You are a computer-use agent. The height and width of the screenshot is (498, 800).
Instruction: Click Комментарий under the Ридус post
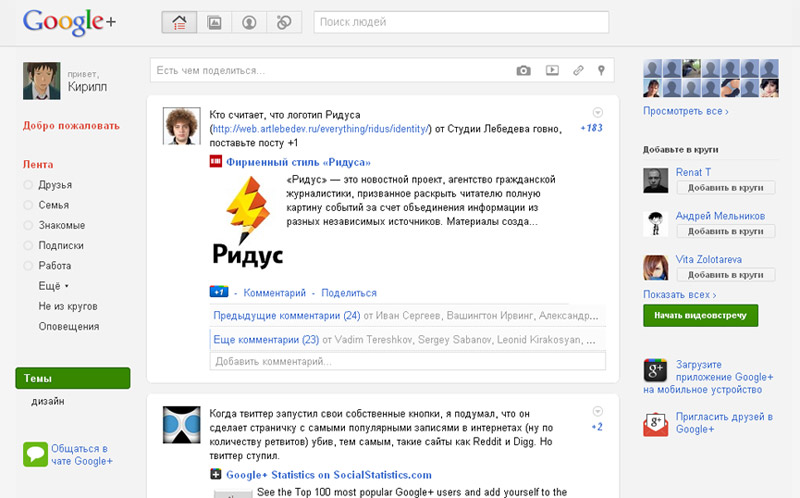click(x=274, y=293)
